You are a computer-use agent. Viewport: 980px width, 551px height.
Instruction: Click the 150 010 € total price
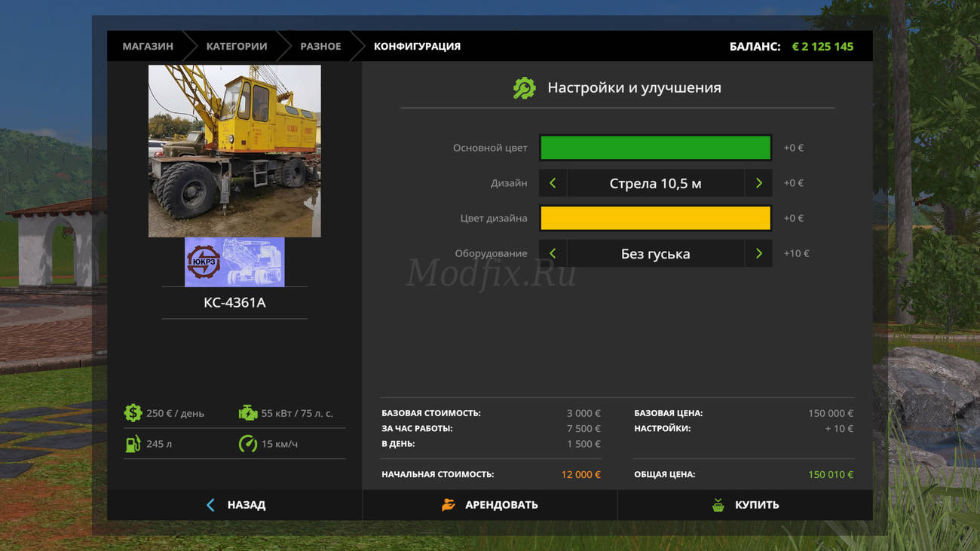tap(831, 475)
